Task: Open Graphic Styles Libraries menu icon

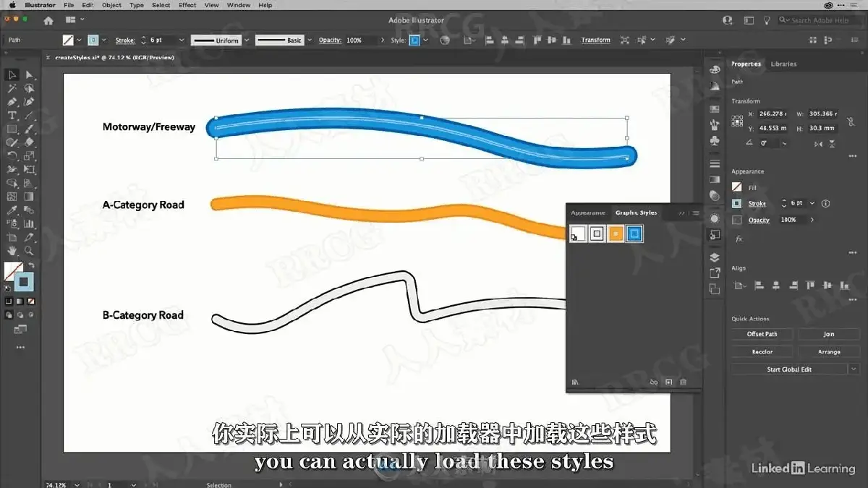Action: point(576,382)
